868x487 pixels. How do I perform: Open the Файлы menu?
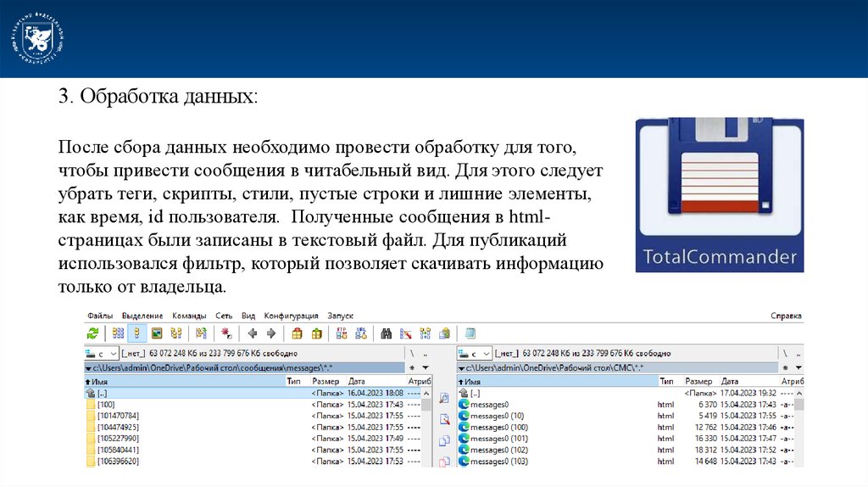point(100,316)
